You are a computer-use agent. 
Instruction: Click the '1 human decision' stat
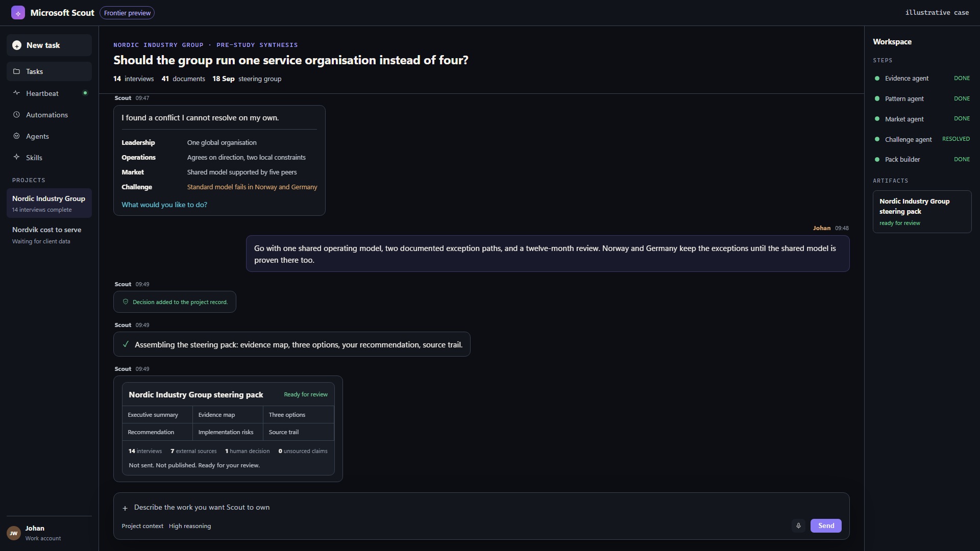tap(248, 451)
